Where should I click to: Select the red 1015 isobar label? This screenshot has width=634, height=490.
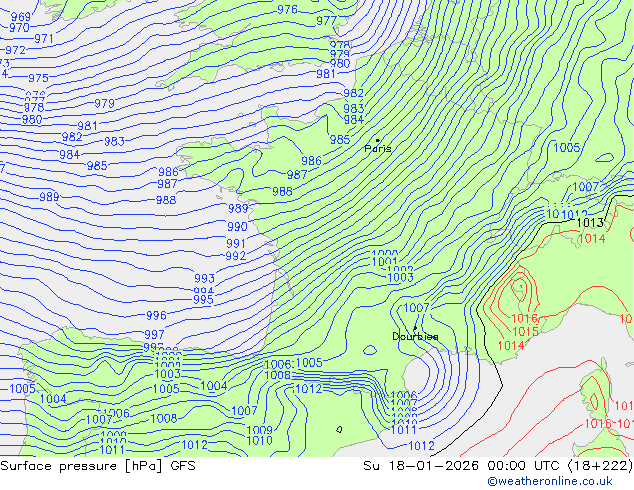click(x=525, y=332)
